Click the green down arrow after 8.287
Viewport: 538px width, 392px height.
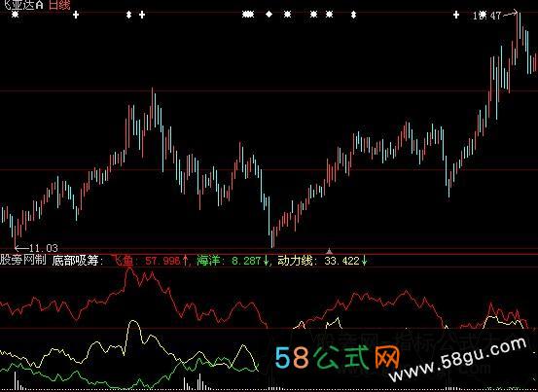click(x=266, y=261)
